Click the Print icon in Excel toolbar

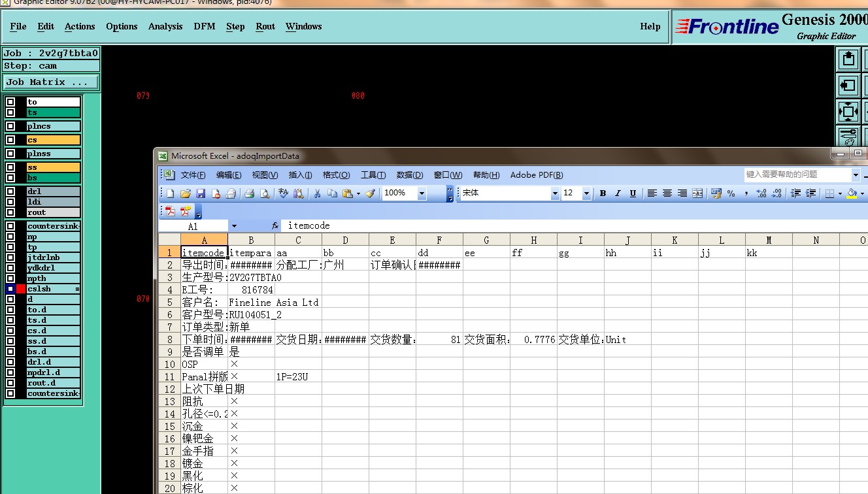pos(249,193)
